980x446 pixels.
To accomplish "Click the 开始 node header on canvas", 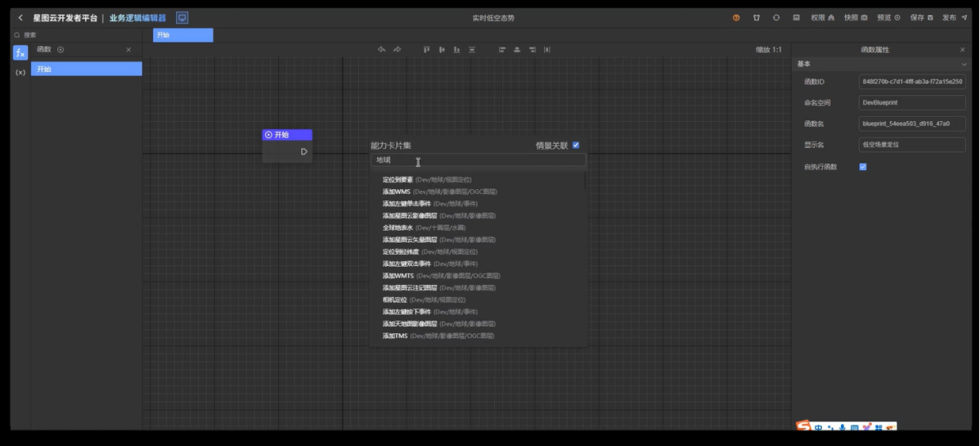I will pos(287,134).
